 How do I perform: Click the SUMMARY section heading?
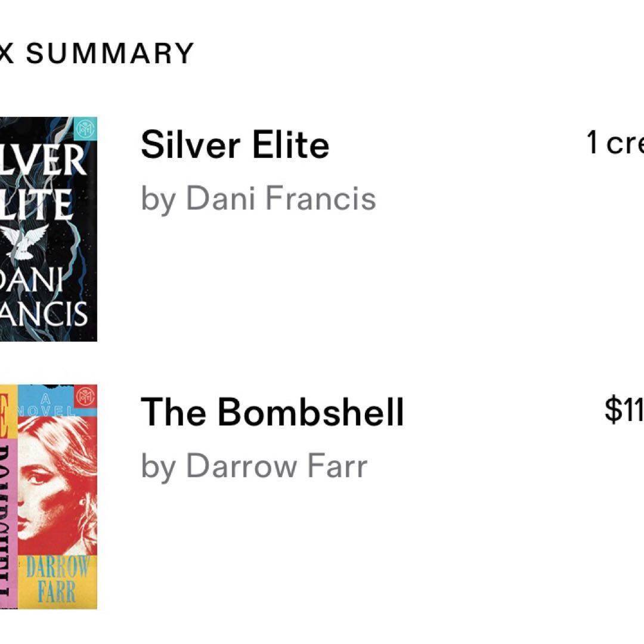(110, 53)
